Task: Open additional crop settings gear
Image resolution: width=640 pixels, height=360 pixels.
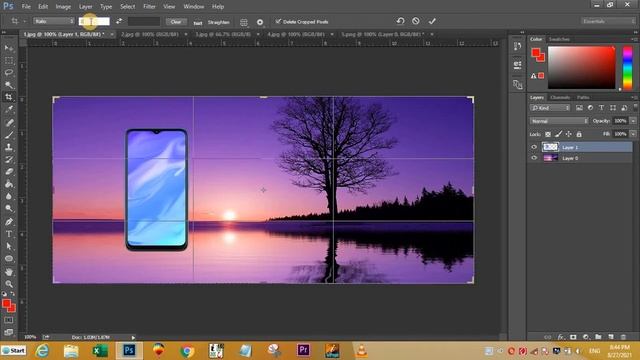Action: (260, 22)
